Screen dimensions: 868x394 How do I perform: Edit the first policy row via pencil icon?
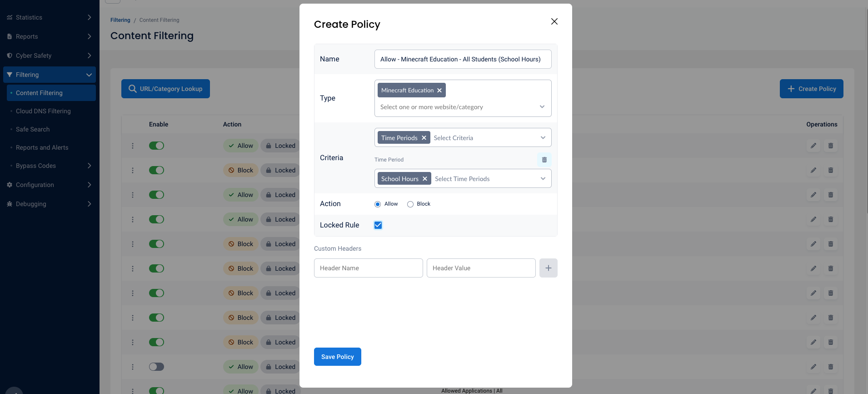tap(813, 146)
